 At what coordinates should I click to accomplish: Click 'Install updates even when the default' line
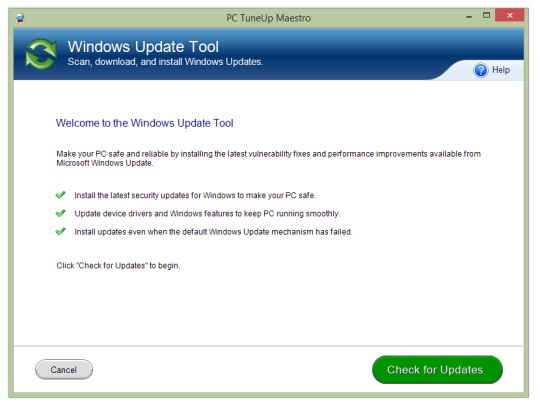tap(213, 232)
